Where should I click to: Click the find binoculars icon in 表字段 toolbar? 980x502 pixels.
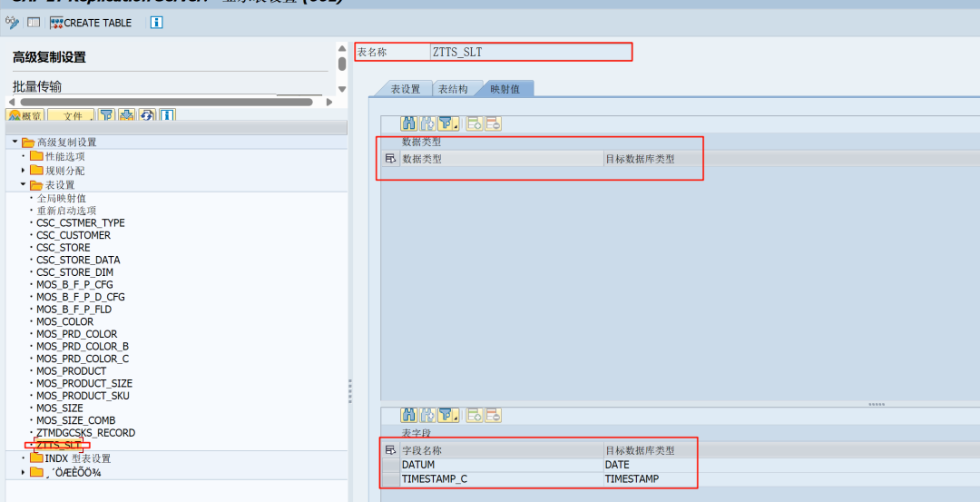coord(408,415)
